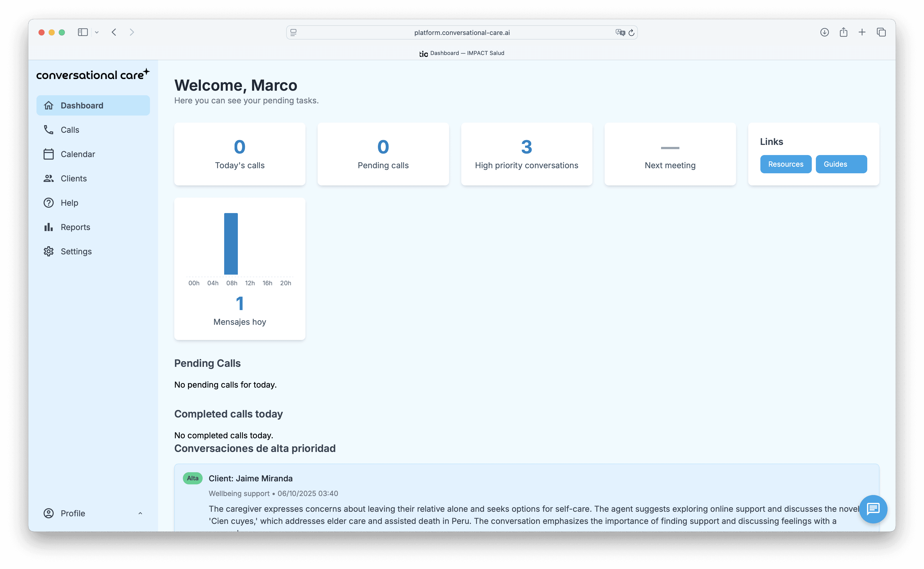Expand the Profile menu chevron
The height and width of the screenshot is (569, 924).
(x=140, y=513)
